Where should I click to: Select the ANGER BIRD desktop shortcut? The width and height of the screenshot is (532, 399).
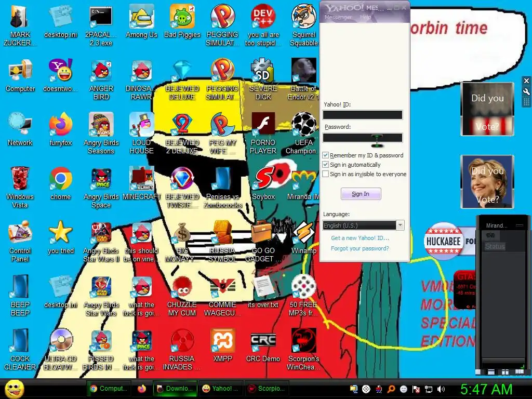pos(101,79)
